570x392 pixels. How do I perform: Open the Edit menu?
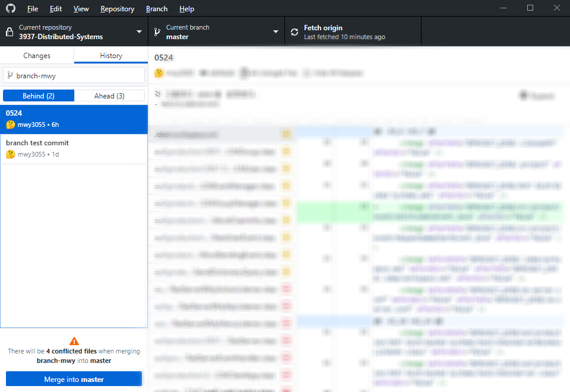(56, 9)
